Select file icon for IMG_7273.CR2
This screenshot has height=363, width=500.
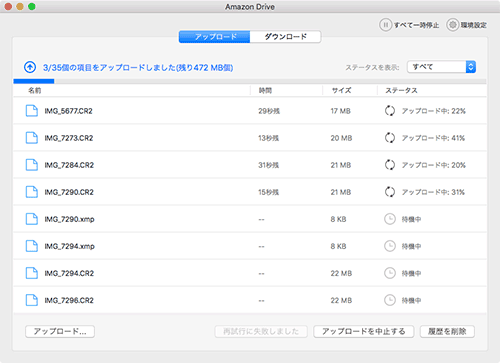coord(32,138)
